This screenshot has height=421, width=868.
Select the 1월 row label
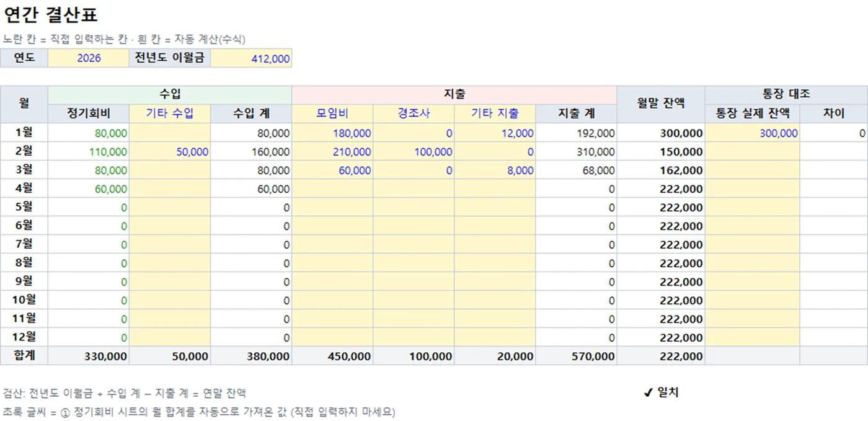click(24, 133)
